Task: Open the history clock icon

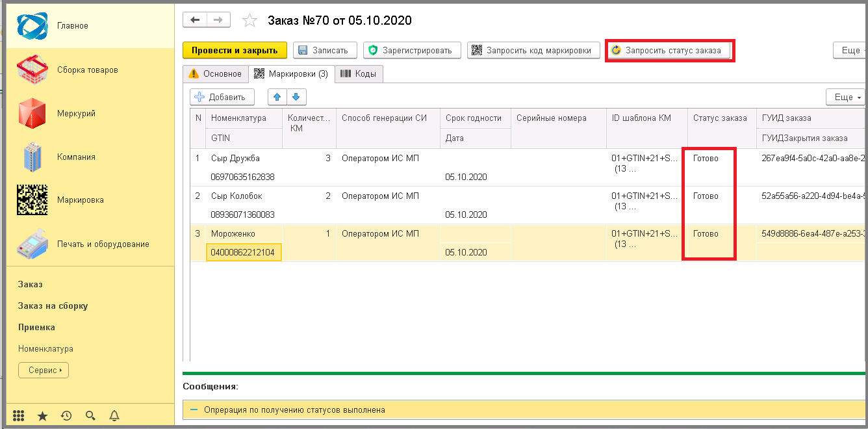Action: click(66, 415)
